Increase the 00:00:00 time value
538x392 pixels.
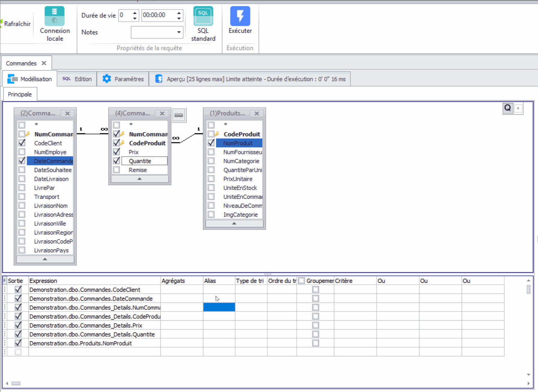tap(179, 13)
